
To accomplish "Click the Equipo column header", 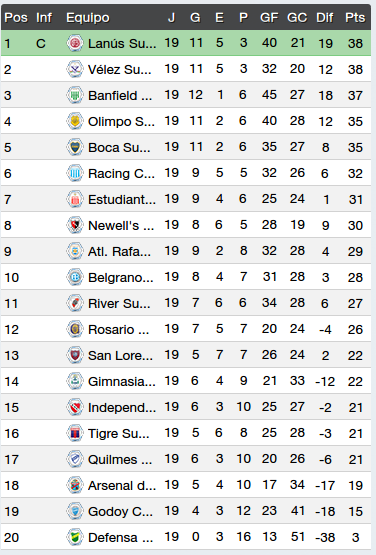I will click(88, 17).
